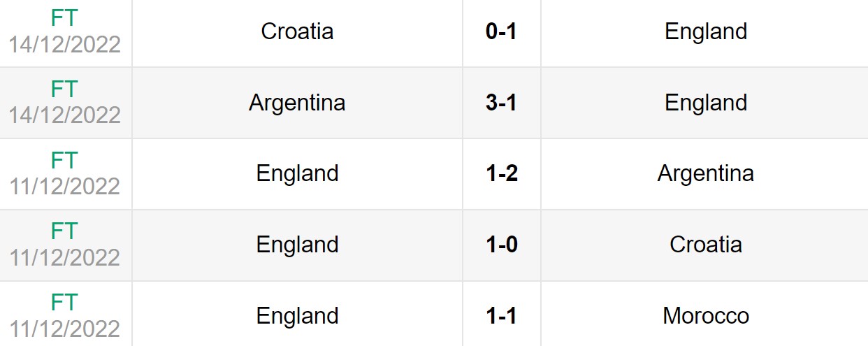Open the 1-0 score of England against Croatia
This screenshot has width=868, height=346.
(501, 245)
